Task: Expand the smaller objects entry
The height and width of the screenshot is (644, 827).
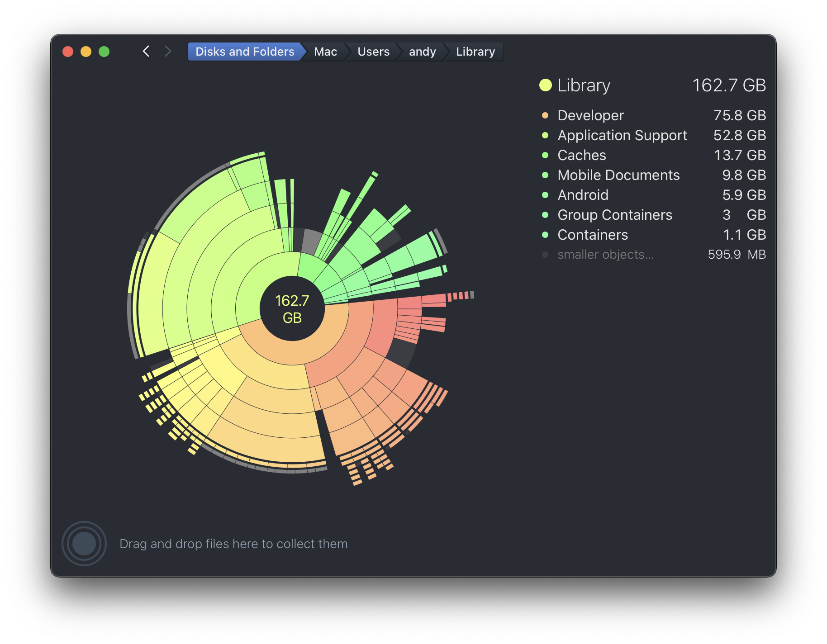Action: pos(605,255)
